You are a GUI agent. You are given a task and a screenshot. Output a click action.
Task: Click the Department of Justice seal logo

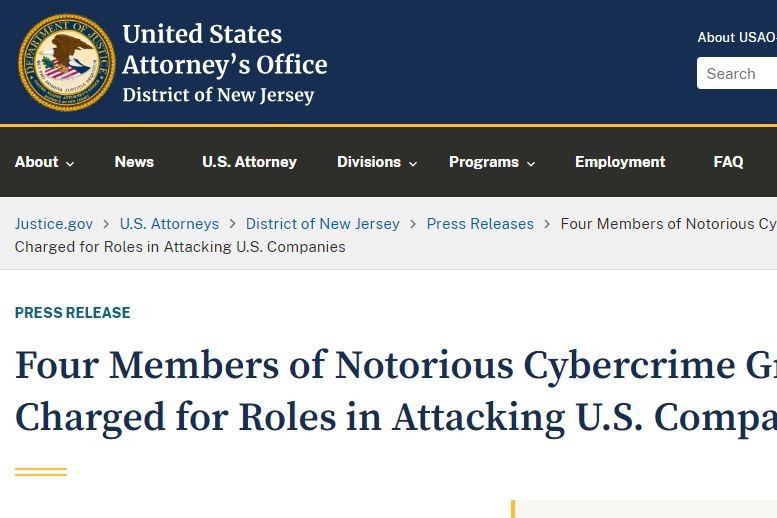(x=66, y=63)
